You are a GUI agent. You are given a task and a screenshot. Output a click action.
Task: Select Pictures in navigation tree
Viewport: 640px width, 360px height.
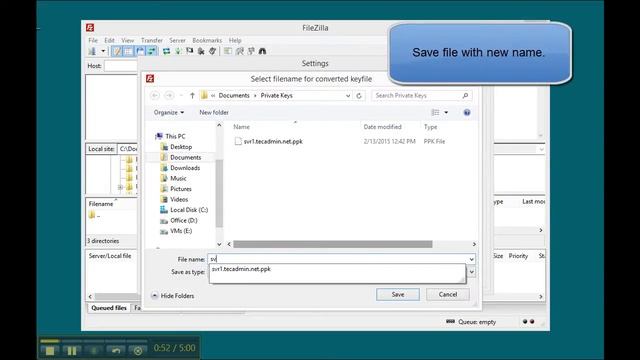[180, 189]
